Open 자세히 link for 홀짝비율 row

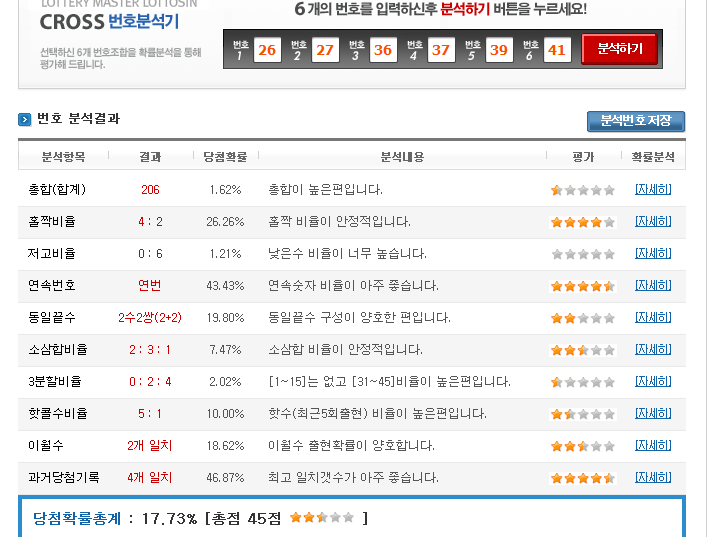point(653,222)
